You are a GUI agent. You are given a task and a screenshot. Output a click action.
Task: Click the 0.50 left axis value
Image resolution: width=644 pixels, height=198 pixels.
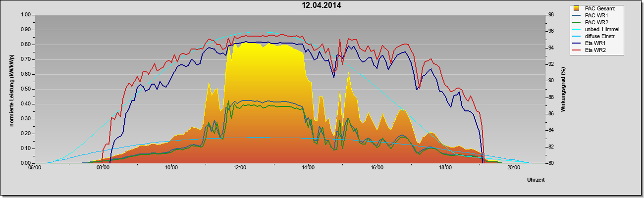tap(26, 89)
